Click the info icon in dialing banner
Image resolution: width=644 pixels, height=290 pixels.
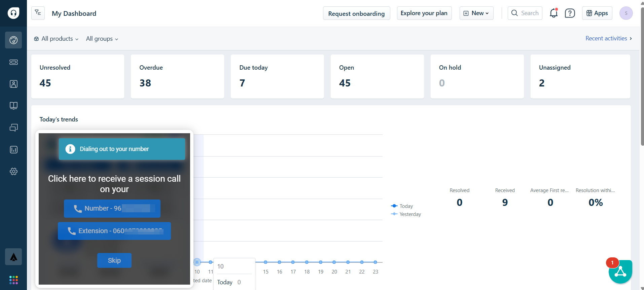click(70, 149)
